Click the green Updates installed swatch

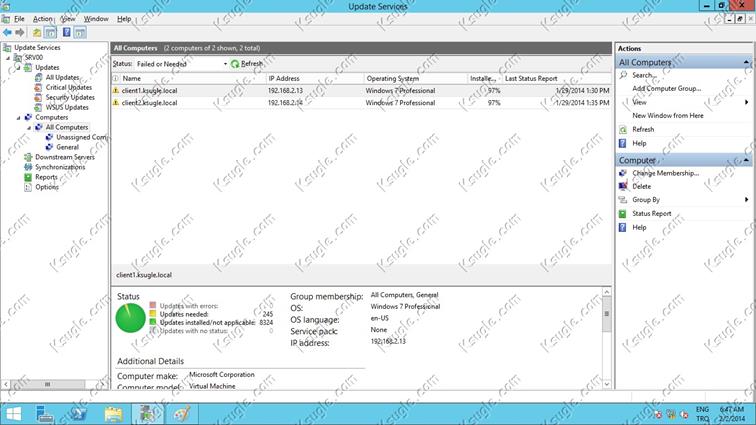(x=153, y=322)
